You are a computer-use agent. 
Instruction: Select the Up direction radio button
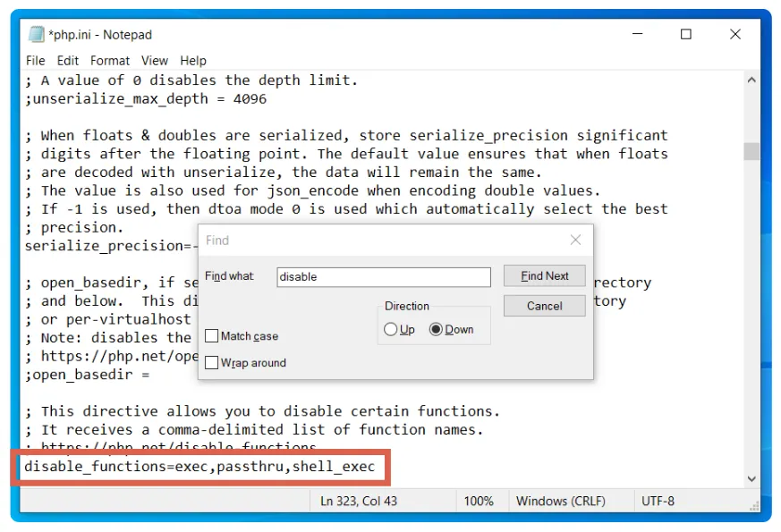point(391,329)
